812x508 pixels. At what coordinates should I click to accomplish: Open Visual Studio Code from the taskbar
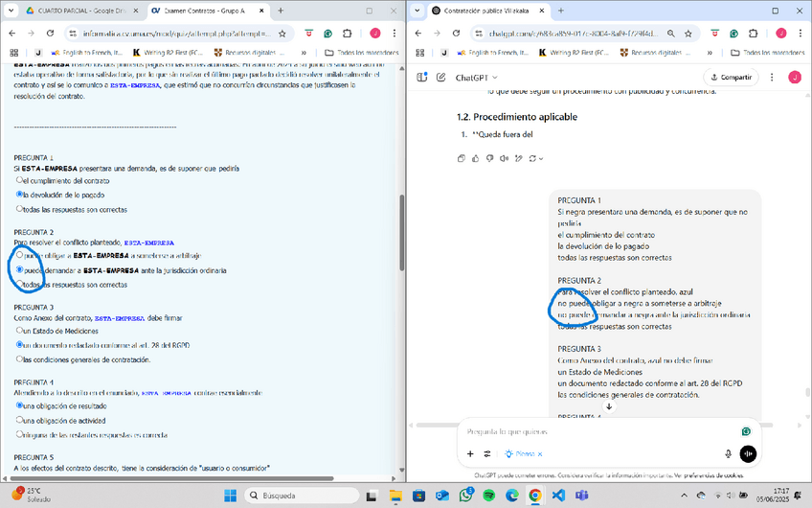coord(558,496)
